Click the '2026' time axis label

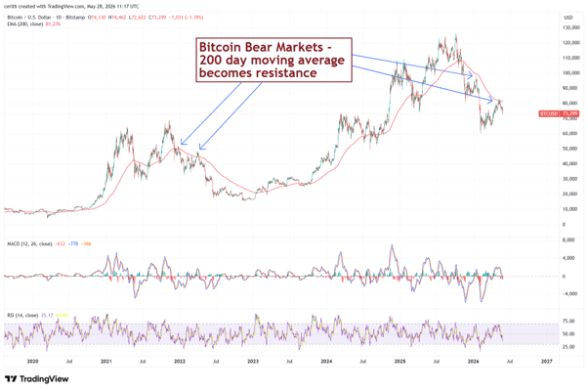pos(474,362)
